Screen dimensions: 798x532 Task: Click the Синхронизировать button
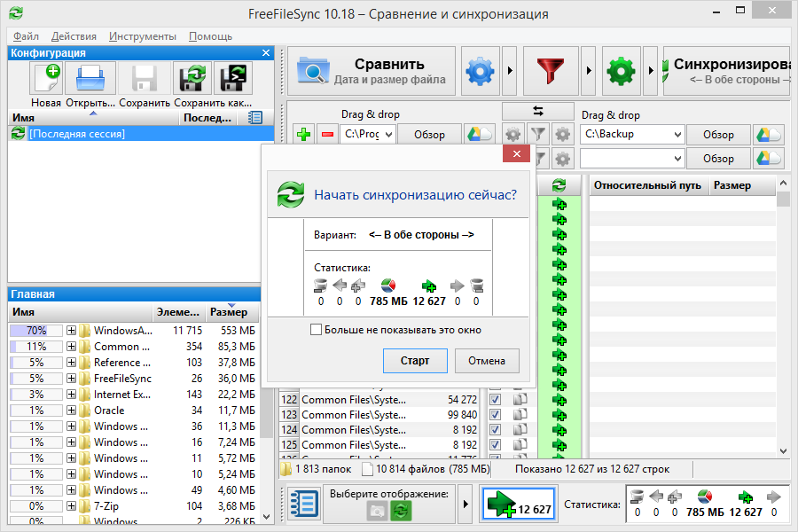click(727, 71)
